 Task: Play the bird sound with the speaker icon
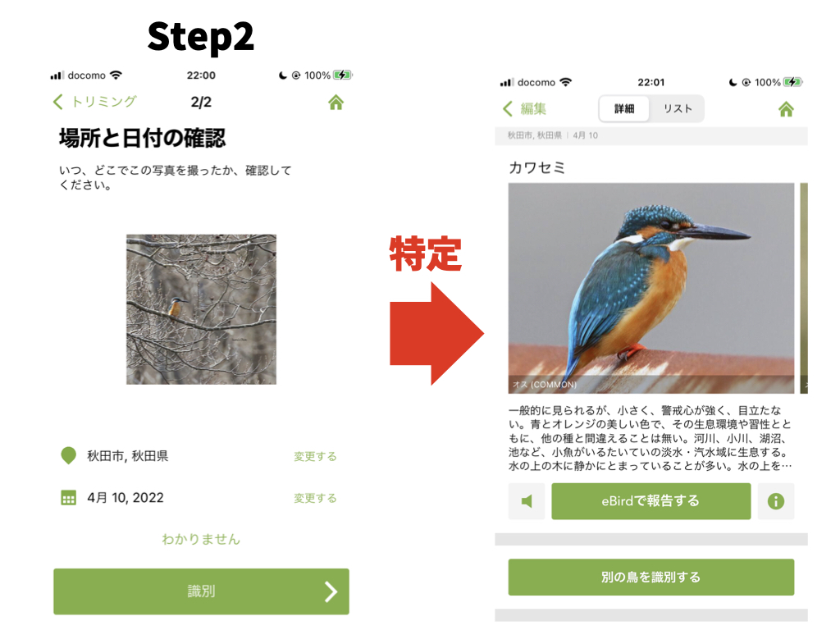[527, 501]
